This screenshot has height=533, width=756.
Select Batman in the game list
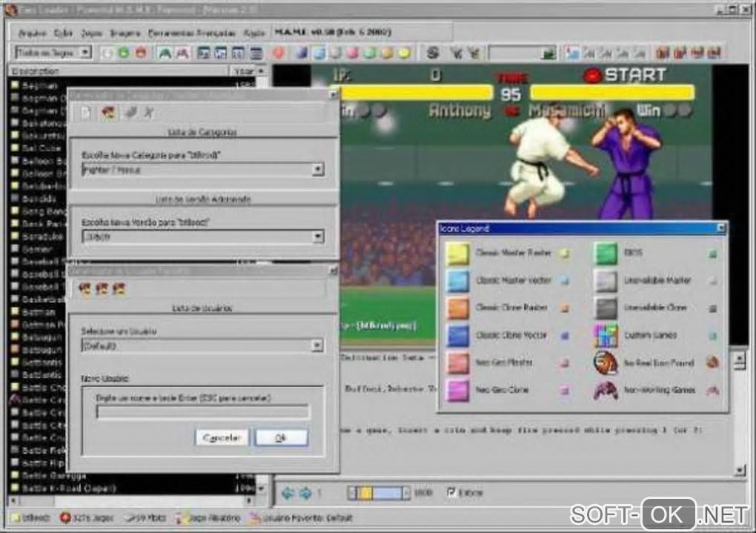click(39, 312)
